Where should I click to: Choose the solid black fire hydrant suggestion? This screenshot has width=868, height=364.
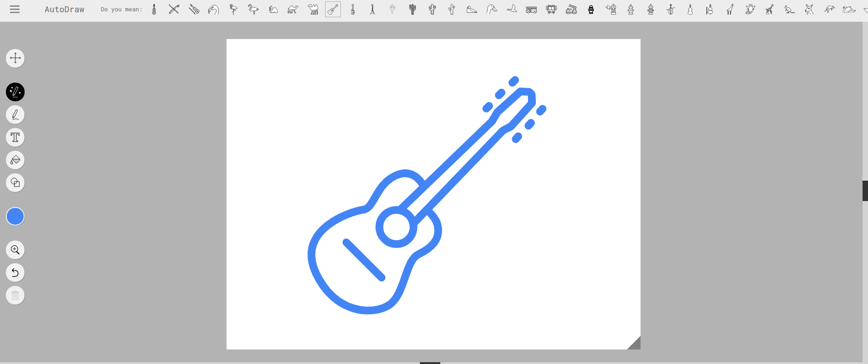point(591,9)
